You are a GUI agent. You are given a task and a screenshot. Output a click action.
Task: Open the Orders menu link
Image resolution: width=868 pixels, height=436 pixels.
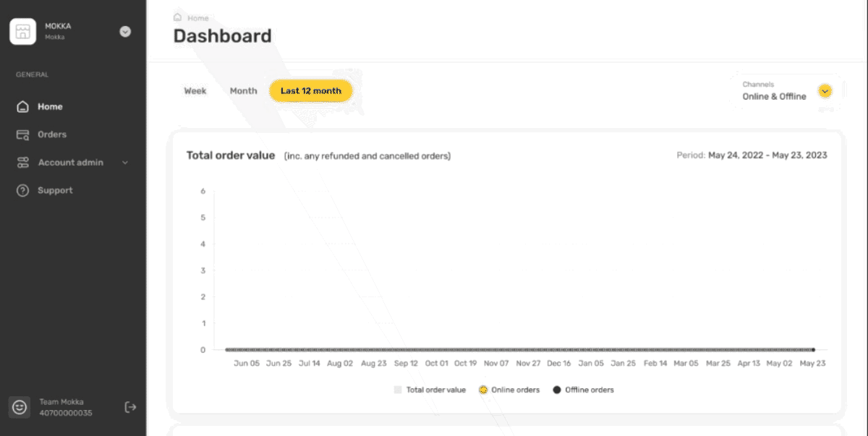pos(52,134)
